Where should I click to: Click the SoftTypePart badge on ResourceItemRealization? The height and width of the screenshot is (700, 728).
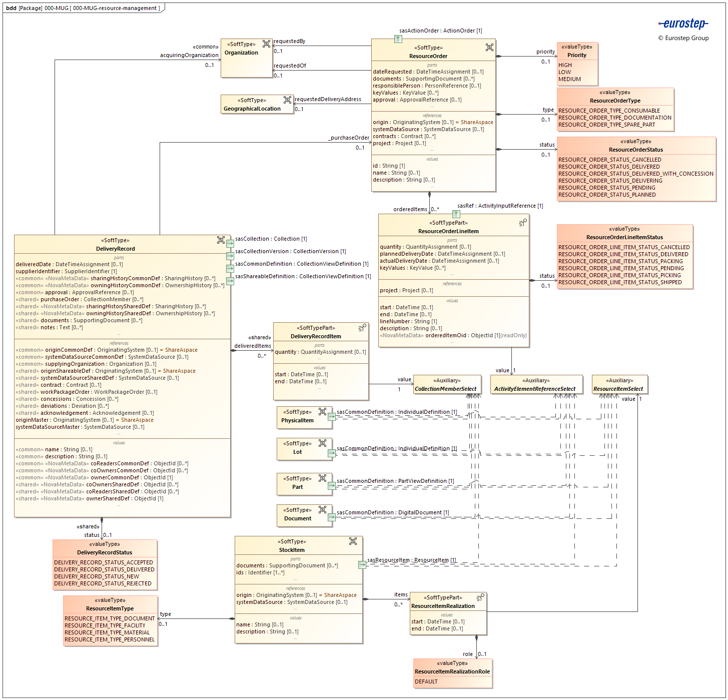pos(480,598)
